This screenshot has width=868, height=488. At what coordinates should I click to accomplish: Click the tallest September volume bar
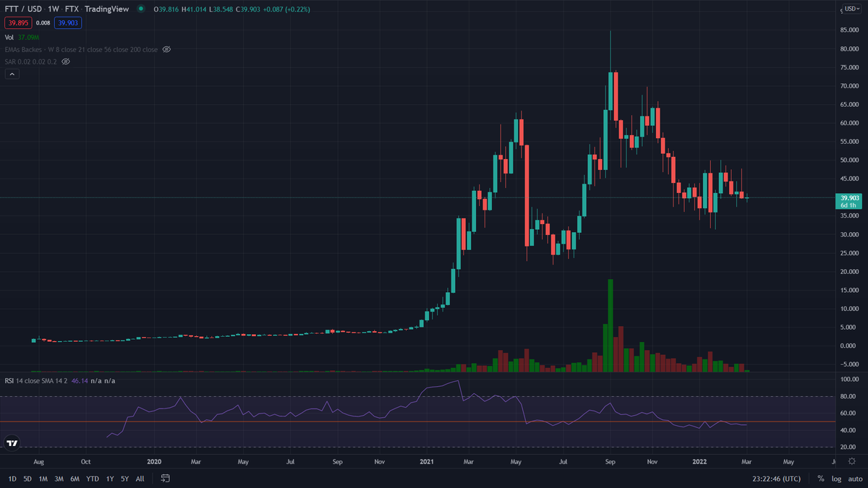(610, 325)
